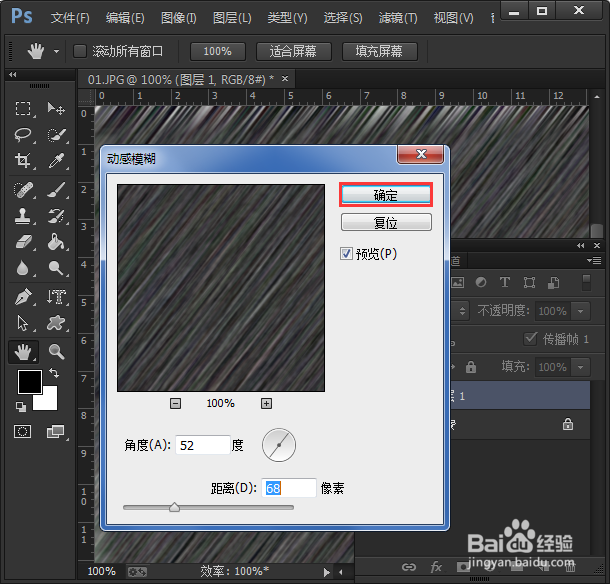
Task: Filter layers by smart object icon
Action: tap(554, 282)
